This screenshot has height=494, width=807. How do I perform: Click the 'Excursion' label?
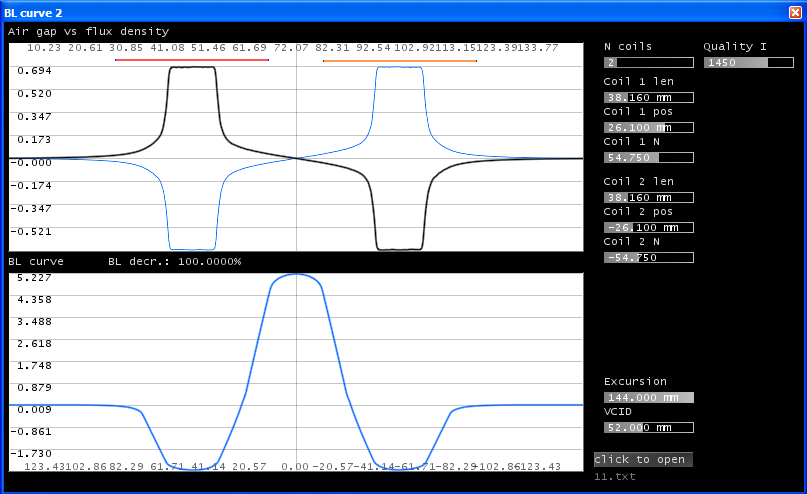pos(635,381)
